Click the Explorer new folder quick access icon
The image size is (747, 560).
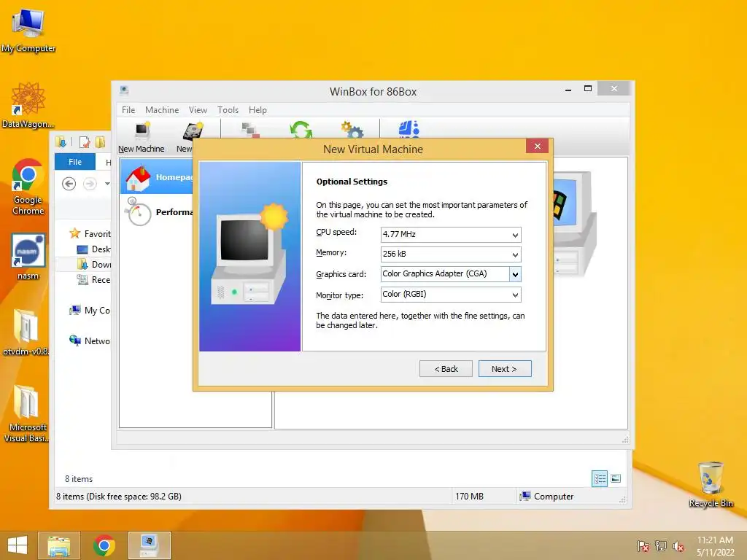click(100, 142)
